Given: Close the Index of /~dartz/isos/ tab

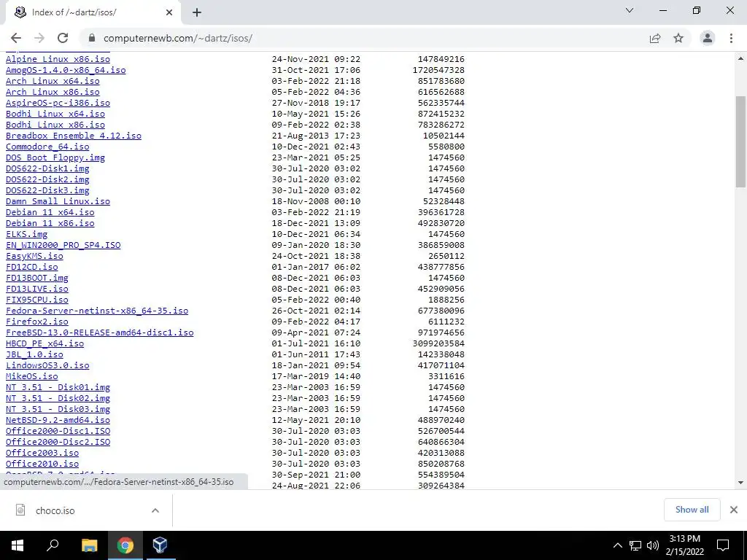Looking at the screenshot, I should pyautogui.click(x=169, y=12).
